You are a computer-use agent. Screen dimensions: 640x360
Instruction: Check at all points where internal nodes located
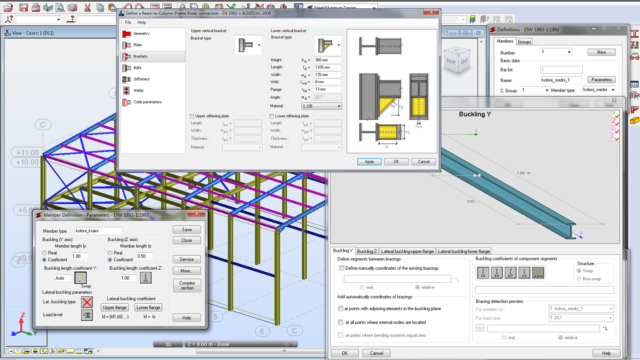[340, 322]
